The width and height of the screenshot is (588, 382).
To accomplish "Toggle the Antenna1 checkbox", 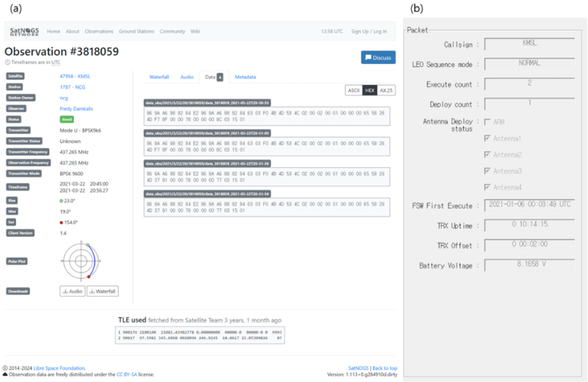I will pos(488,138).
